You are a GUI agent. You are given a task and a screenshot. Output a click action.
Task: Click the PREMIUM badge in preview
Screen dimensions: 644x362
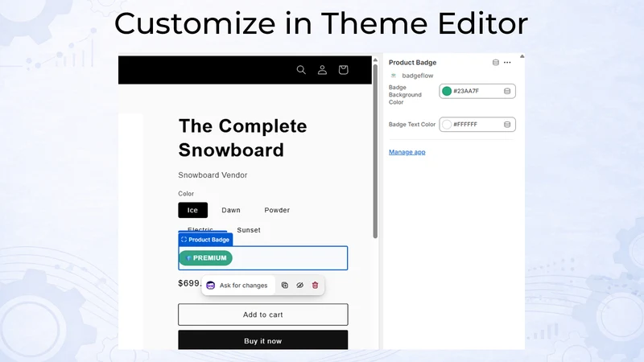pos(206,257)
